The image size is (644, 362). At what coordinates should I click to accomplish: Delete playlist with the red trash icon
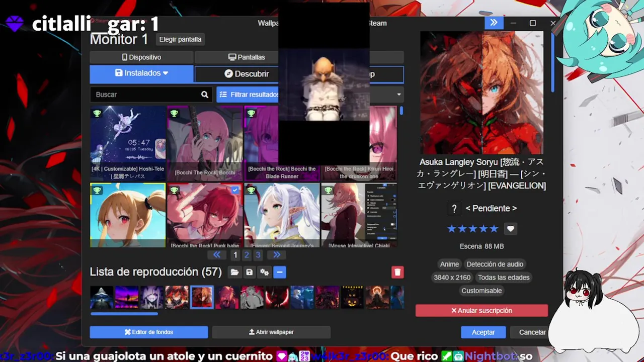(397, 272)
